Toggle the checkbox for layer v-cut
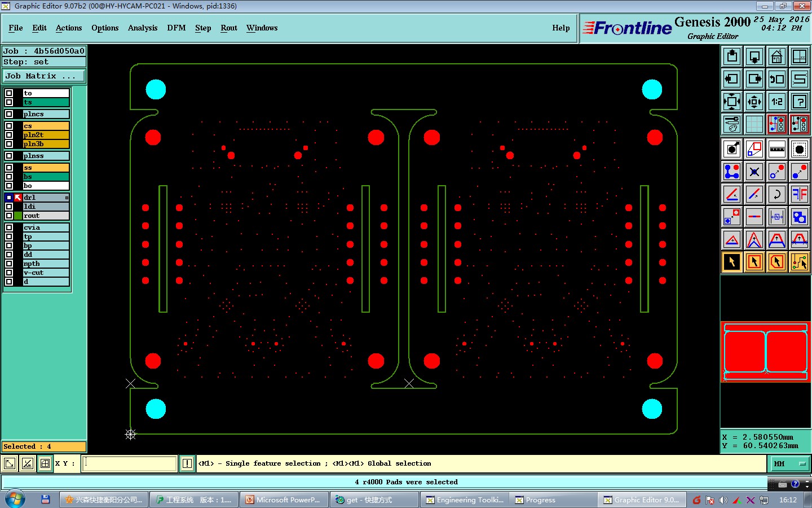 (x=9, y=273)
